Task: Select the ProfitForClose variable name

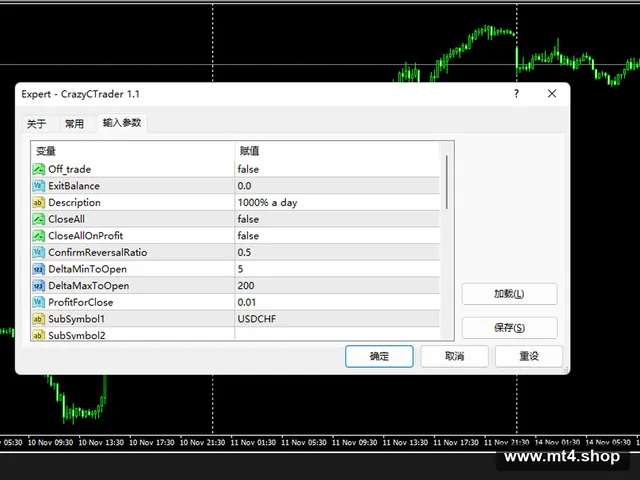Action: pos(80,302)
